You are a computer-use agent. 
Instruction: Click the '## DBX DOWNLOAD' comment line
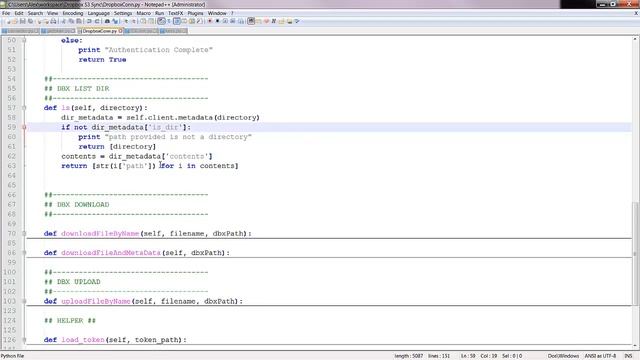[77, 204]
